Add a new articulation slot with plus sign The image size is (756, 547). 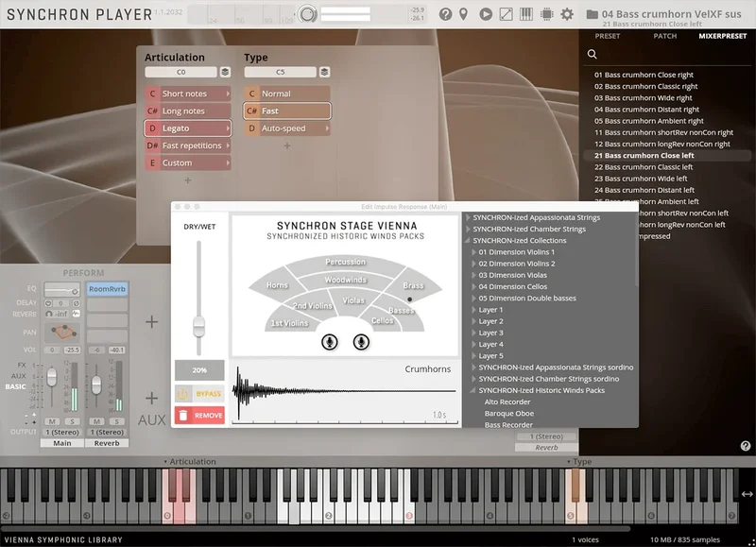188,180
